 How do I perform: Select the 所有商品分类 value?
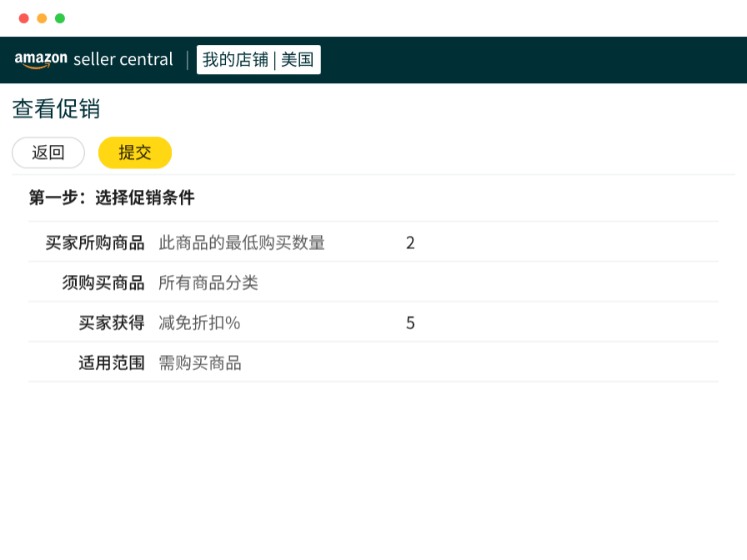(x=208, y=282)
